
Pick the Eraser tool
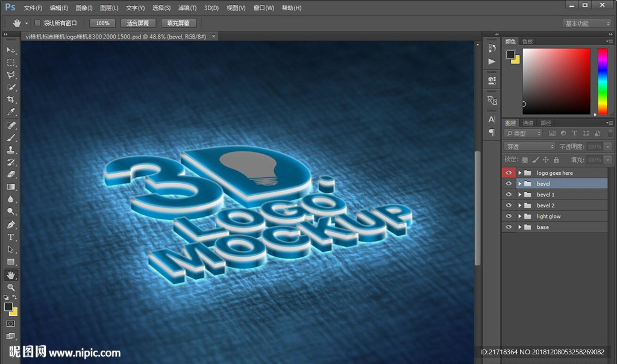point(11,174)
